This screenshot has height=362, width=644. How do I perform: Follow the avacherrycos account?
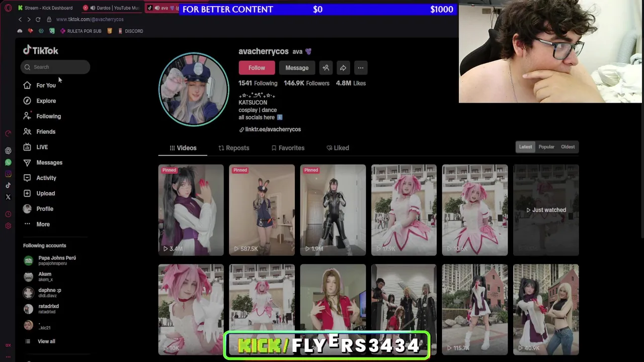tap(257, 68)
